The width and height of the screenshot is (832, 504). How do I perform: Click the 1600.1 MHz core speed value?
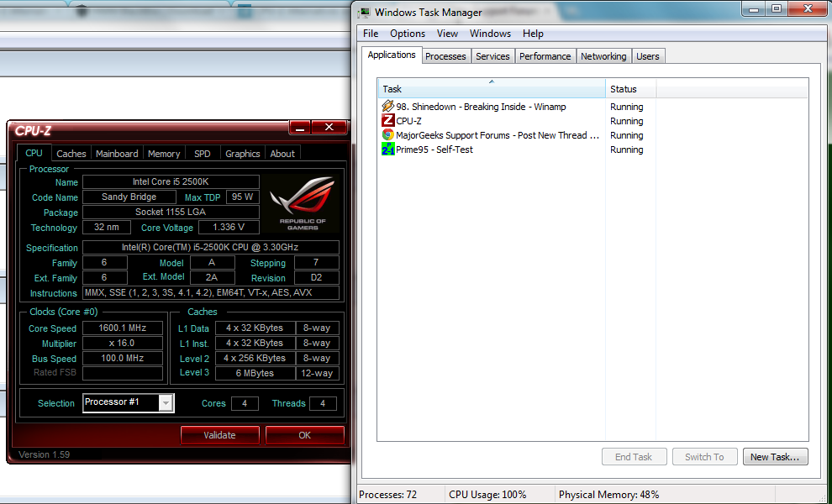[123, 328]
